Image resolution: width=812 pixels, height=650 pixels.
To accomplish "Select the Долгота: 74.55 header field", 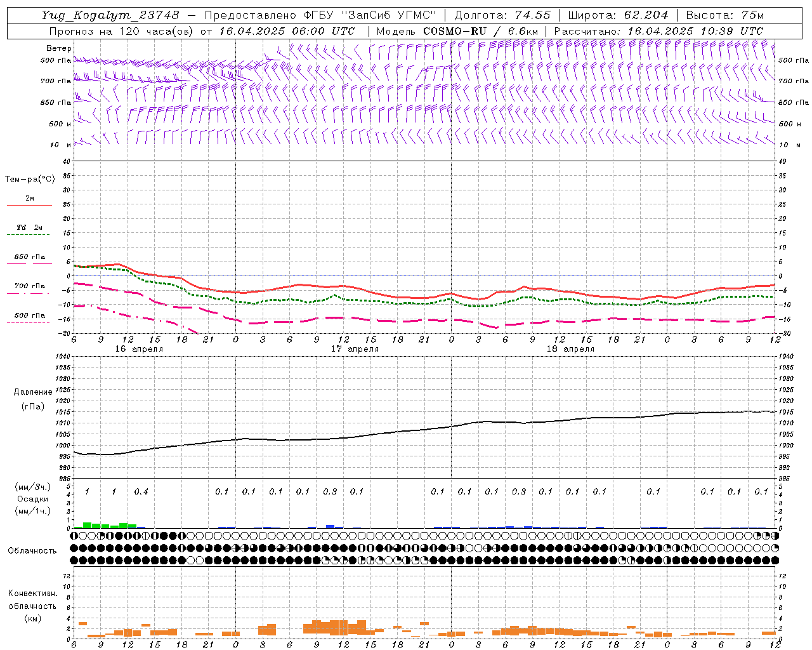I will pyautogui.click(x=502, y=15).
